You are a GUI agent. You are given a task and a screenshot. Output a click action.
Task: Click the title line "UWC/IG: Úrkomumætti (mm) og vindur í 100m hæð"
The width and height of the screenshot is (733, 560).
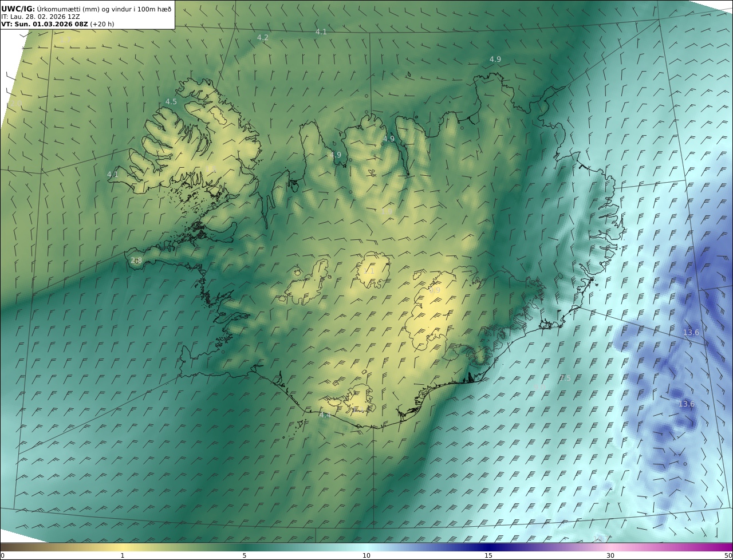coord(86,9)
